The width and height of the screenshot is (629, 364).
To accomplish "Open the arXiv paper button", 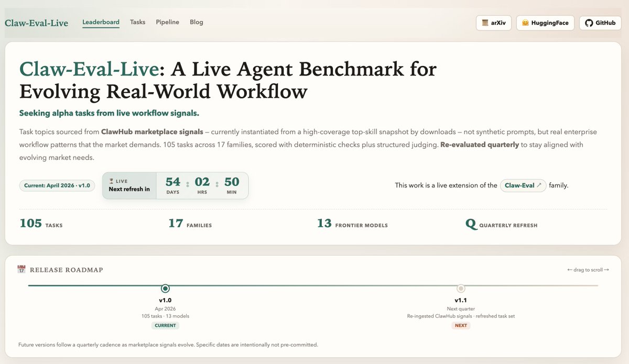I will pyautogui.click(x=494, y=23).
